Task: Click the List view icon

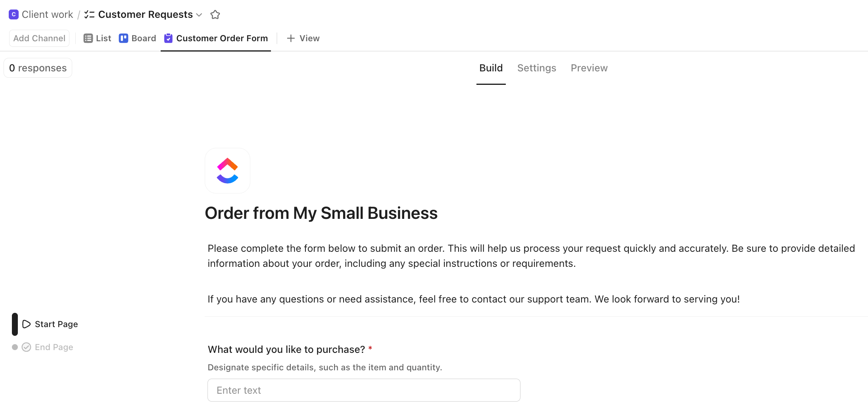Action: (88, 38)
